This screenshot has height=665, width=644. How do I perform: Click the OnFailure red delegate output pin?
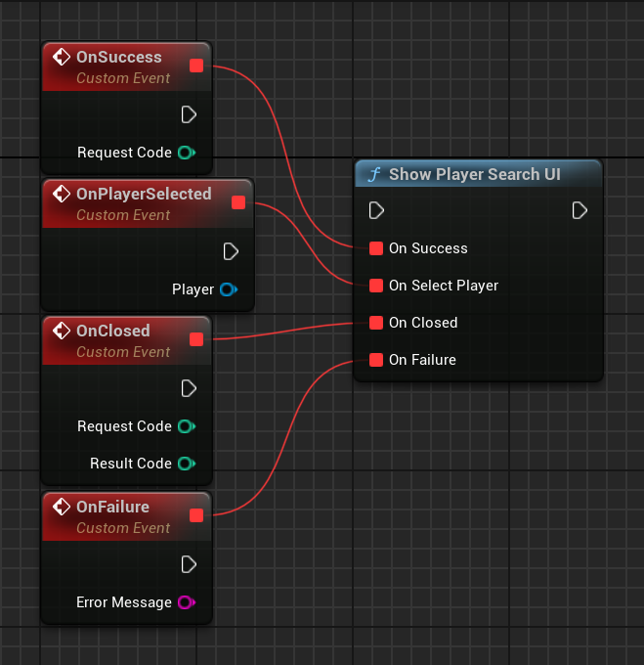click(x=195, y=515)
